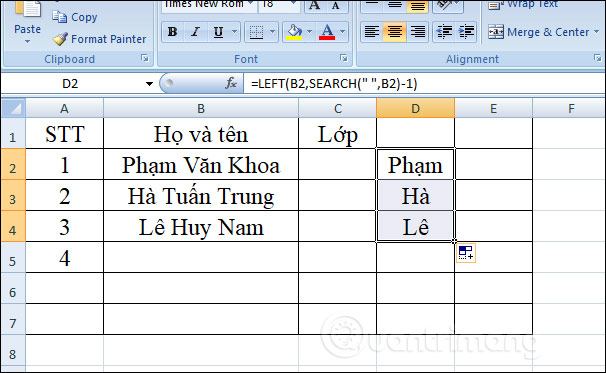Open the Font Color dropdown arrow
The width and height of the screenshot is (606, 373).
[342, 32]
